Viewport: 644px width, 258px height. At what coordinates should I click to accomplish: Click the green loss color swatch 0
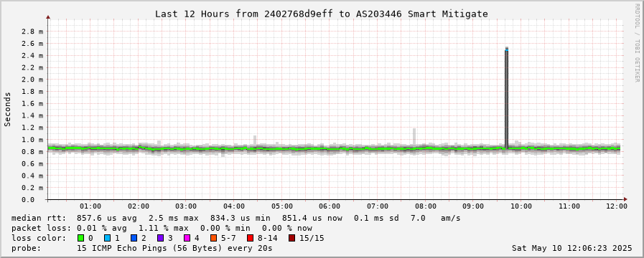[x=80, y=238]
